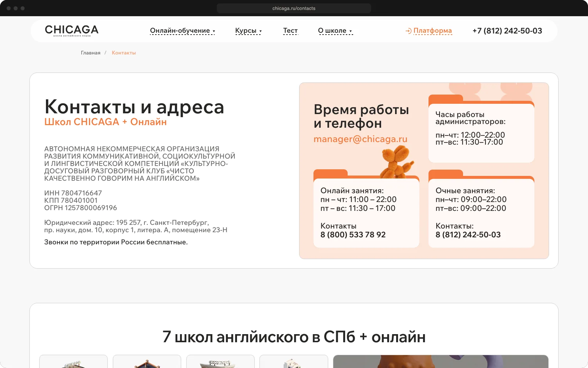Viewport: 588px width, 368px height.
Task: Click the online classes phone 8 (800) 533 78 92
Action: (353, 235)
